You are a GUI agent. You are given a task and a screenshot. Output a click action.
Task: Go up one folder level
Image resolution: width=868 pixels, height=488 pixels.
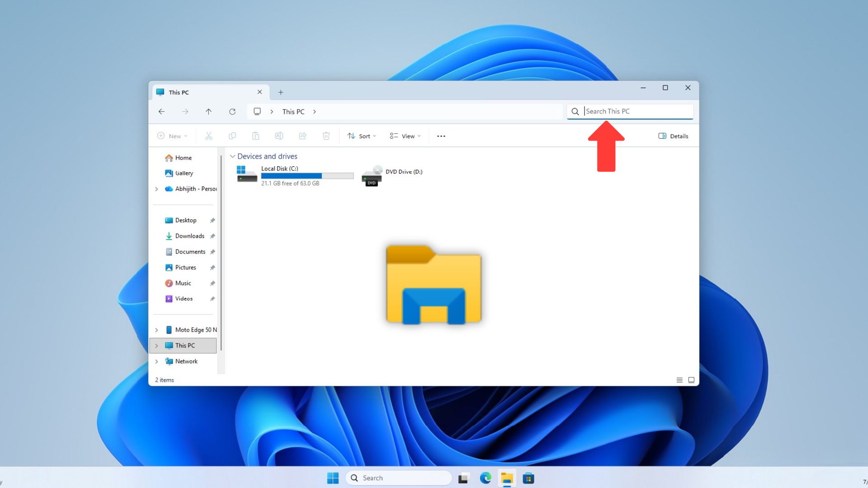208,112
